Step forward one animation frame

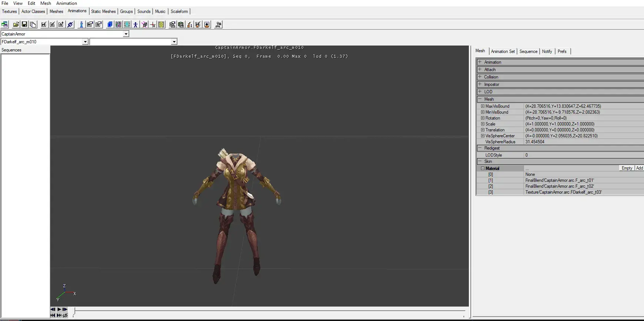coord(65,309)
